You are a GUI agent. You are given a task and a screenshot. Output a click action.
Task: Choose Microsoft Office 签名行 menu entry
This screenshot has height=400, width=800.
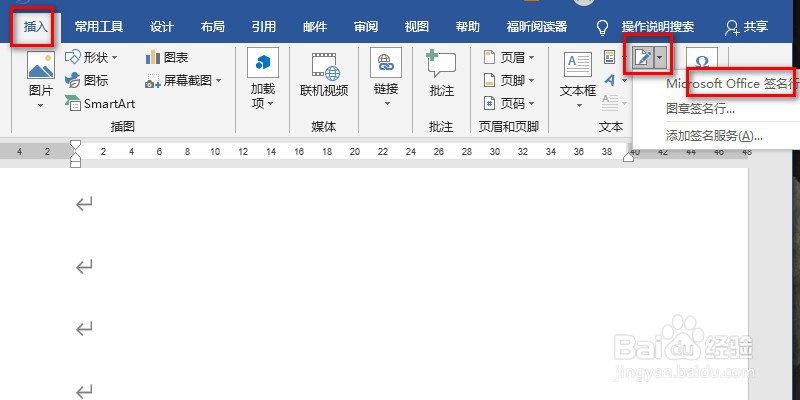[x=733, y=84]
